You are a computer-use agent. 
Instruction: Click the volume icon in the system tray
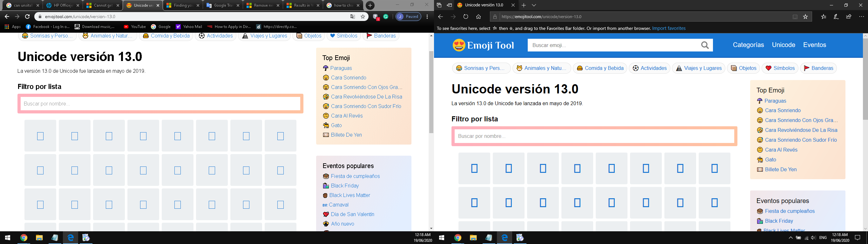813,238
